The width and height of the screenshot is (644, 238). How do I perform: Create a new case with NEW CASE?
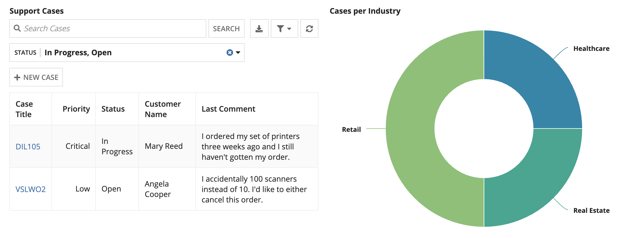[36, 77]
